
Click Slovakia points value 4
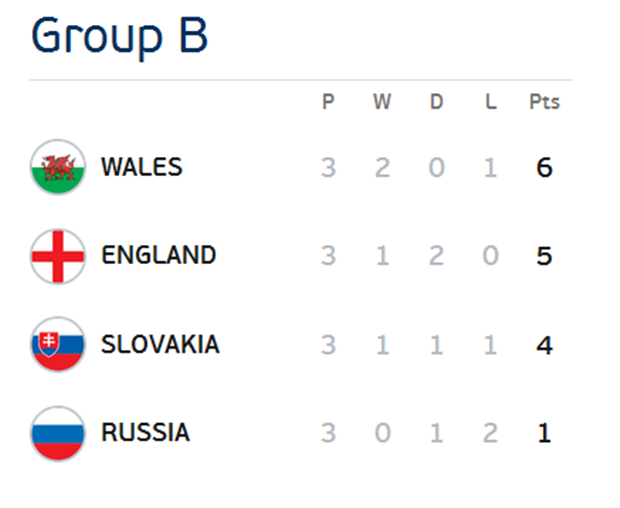coord(544,345)
